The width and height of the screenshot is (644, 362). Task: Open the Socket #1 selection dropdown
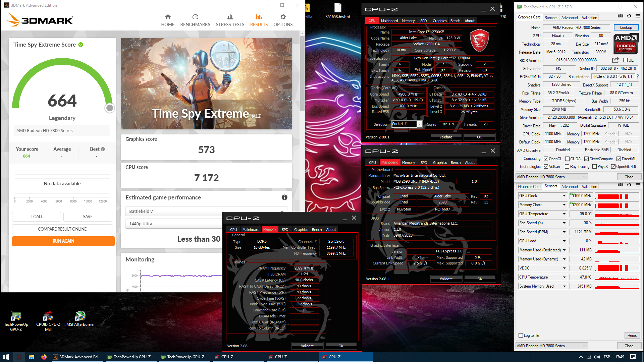pos(419,124)
